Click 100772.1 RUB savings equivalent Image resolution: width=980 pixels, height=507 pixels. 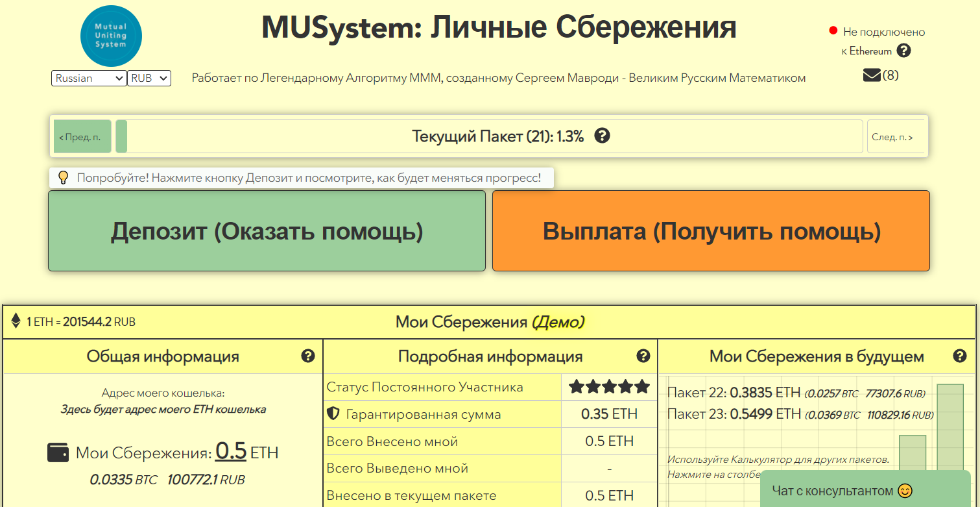pyautogui.click(x=206, y=480)
